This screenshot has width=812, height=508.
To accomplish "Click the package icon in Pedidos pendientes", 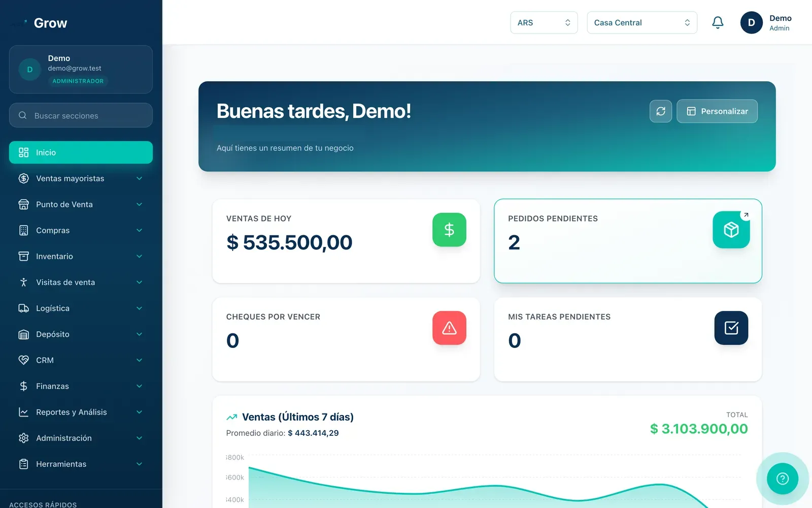I will (731, 230).
